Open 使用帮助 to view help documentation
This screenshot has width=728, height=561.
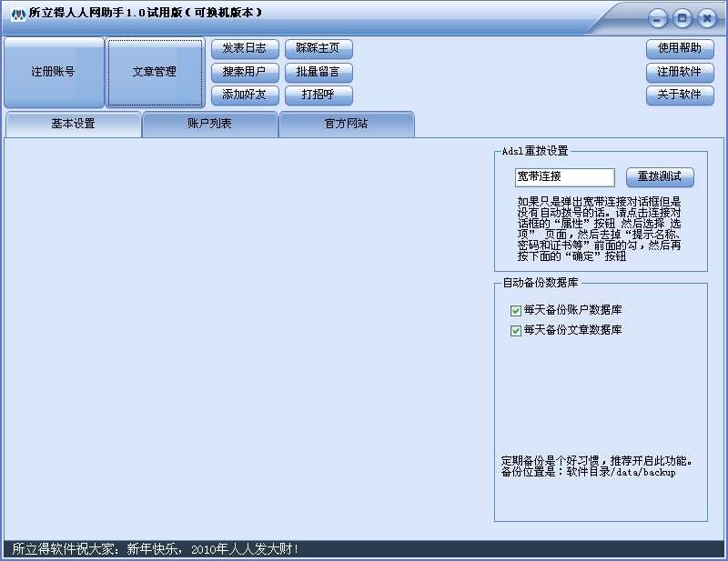point(678,49)
